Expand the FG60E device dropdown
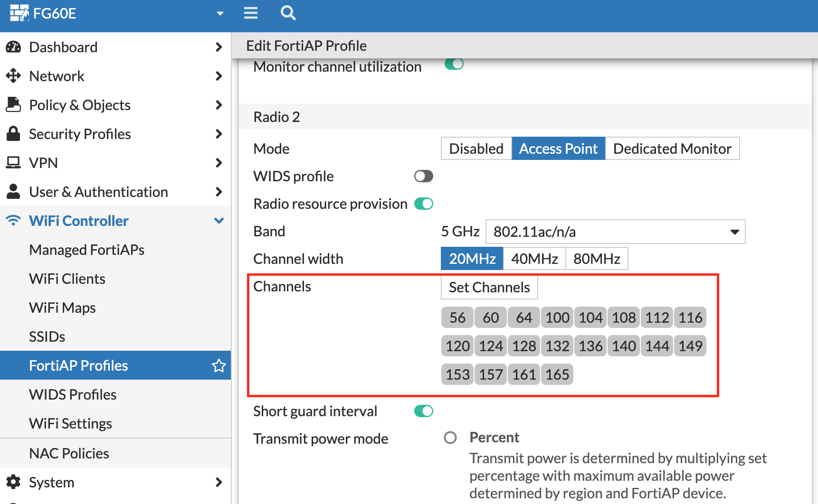Image resolution: width=818 pixels, height=504 pixels. [219, 13]
